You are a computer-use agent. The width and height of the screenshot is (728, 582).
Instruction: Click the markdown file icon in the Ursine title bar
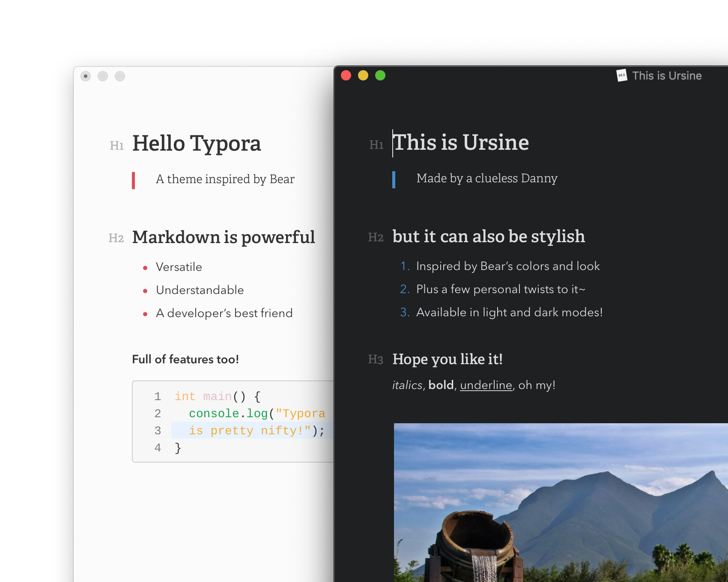622,76
